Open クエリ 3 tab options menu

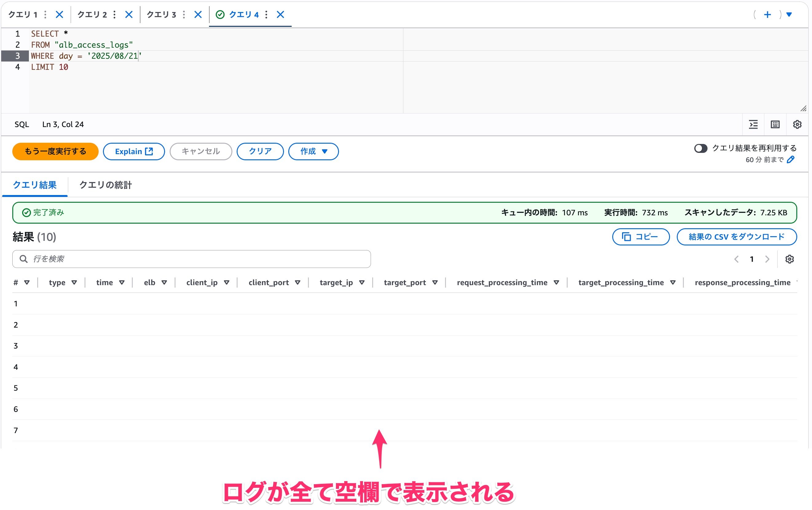pos(184,14)
